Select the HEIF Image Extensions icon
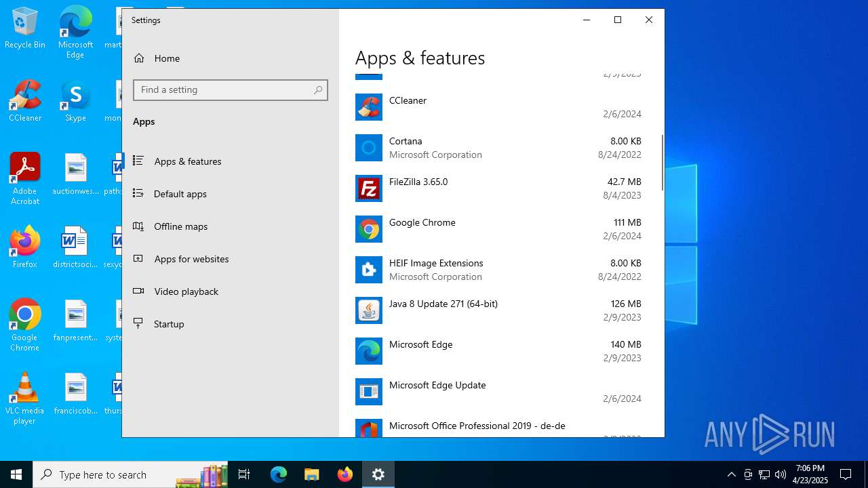The height and width of the screenshot is (488, 868). tap(369, 270)
